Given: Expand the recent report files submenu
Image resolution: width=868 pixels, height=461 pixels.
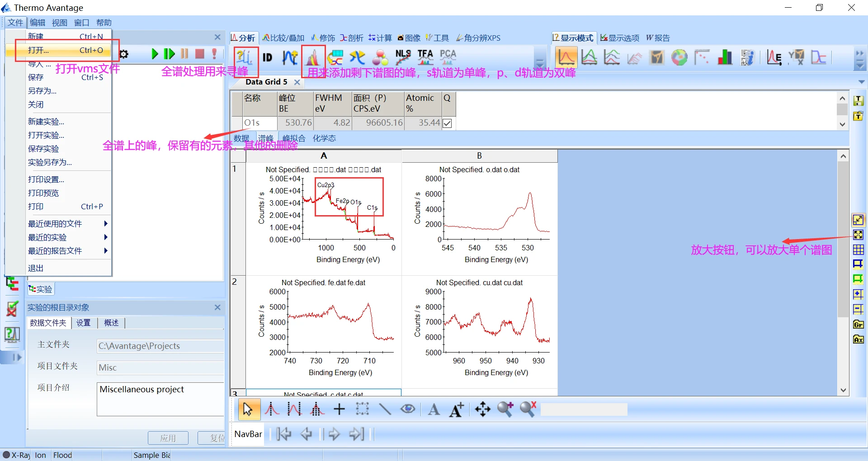Looking at the screenshot, I should [x=106, y=251].
